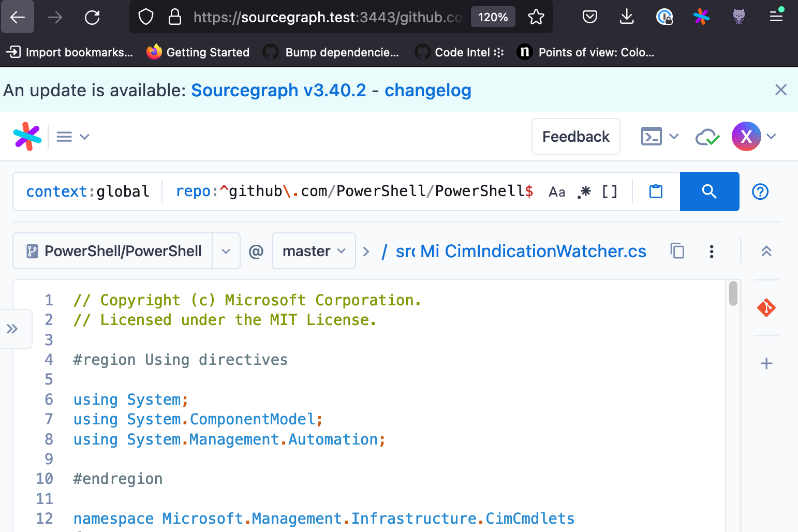The height and width of the screenshot is (532, 798).
Task: Copy file path using the copy icon
Action: [x=677, y=251]
